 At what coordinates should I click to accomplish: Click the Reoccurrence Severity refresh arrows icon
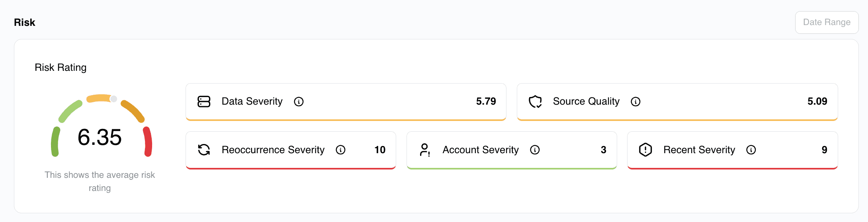(204, 150)
